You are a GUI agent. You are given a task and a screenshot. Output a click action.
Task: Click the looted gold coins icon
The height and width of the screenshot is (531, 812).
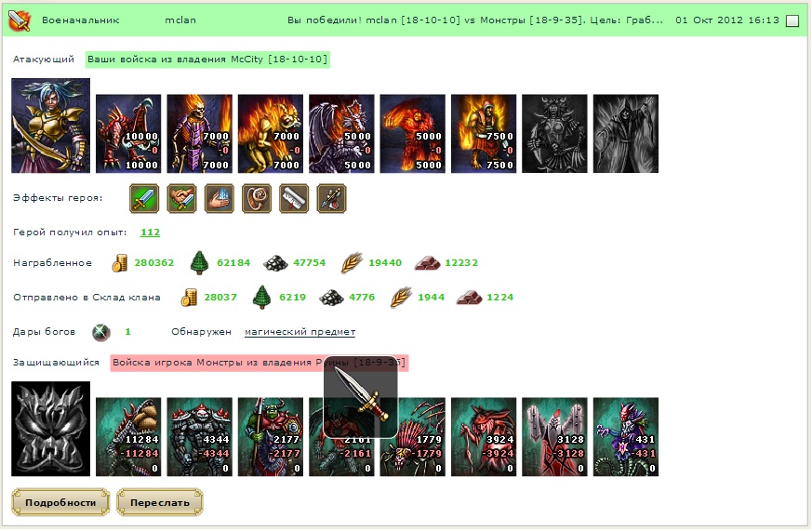(120, 263)
